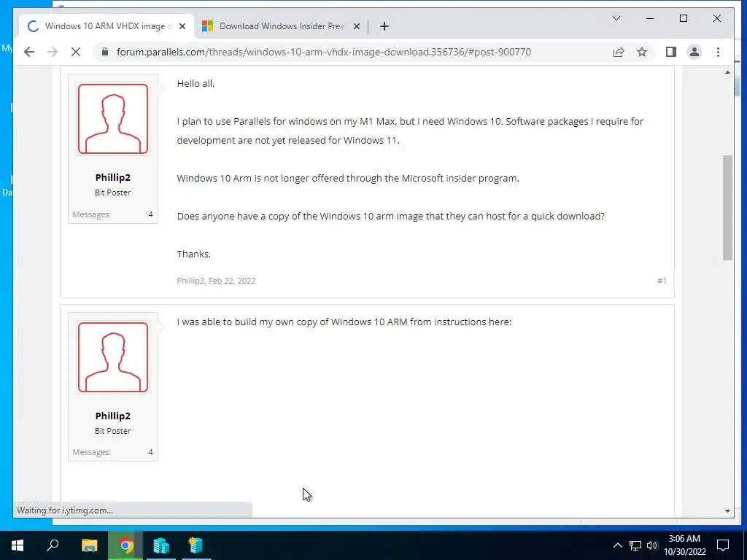Open File Explorer from the taskbar
The height and width of the screenshot is (560, 747).
pyautogui.click(x=89, y=545)
